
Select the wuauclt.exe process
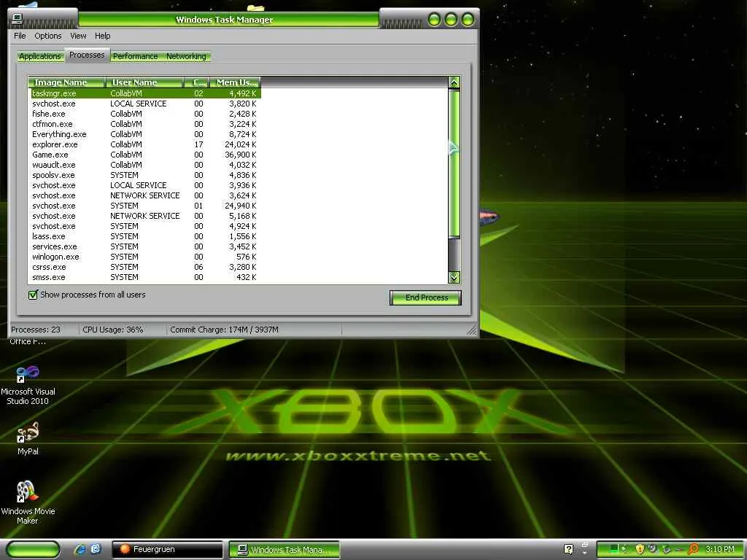pyautogui.click(x=145, y=165)
